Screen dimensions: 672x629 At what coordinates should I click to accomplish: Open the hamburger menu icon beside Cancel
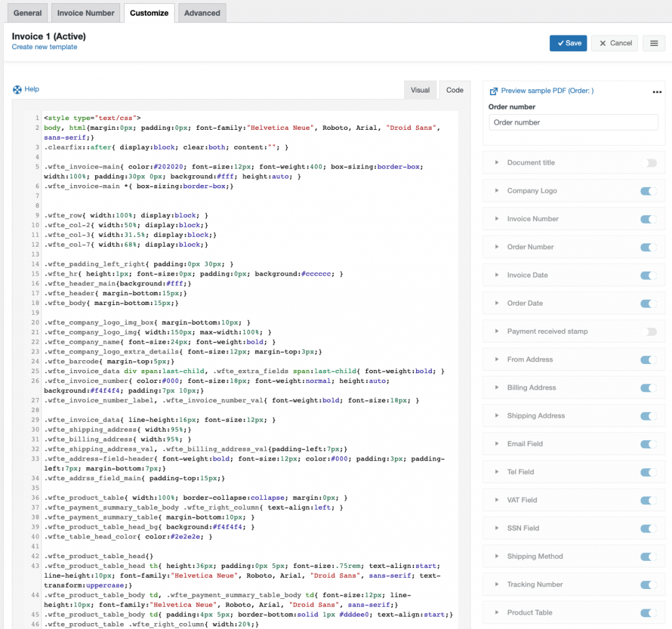coord(654,43)
